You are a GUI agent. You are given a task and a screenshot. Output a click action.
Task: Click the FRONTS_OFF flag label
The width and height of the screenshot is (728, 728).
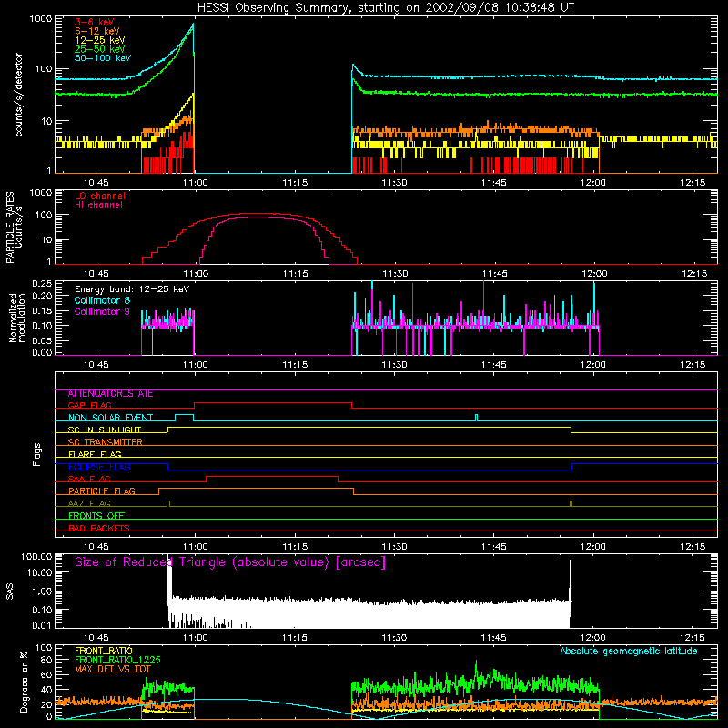[x=96, y=516]
